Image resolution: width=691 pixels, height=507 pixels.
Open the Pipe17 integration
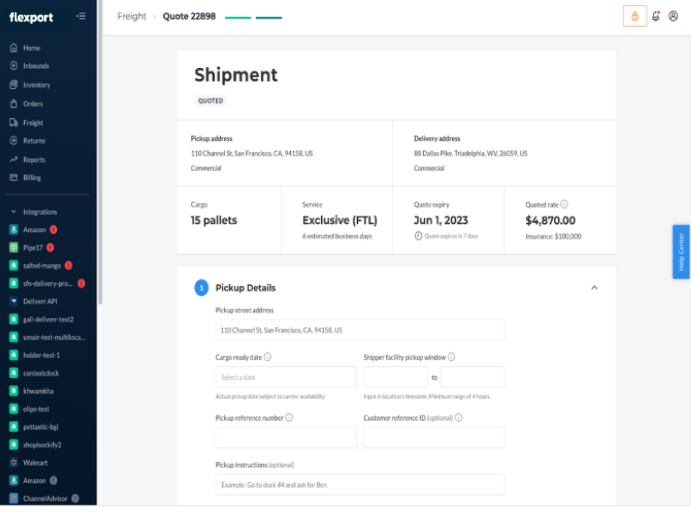point(33,248)
